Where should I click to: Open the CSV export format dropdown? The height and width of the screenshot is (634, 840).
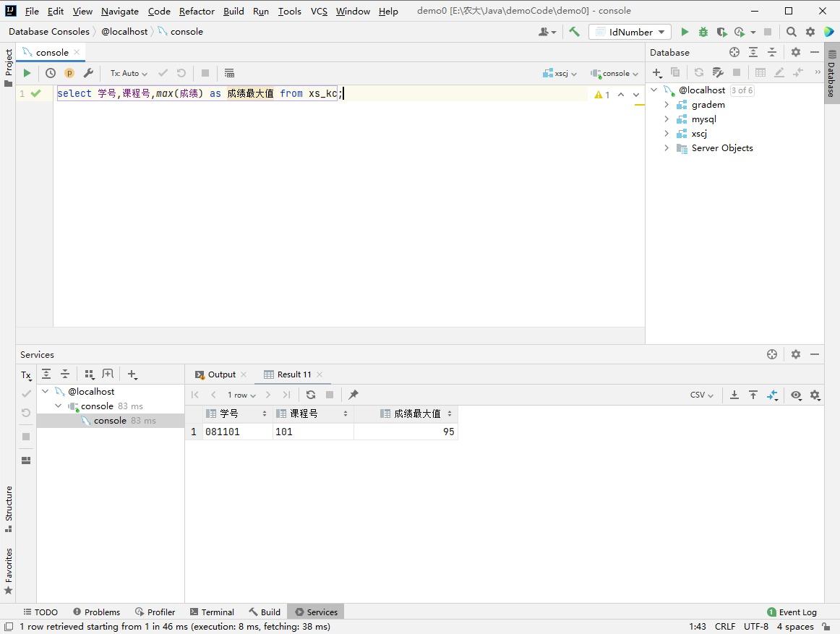tap(701, 395)
